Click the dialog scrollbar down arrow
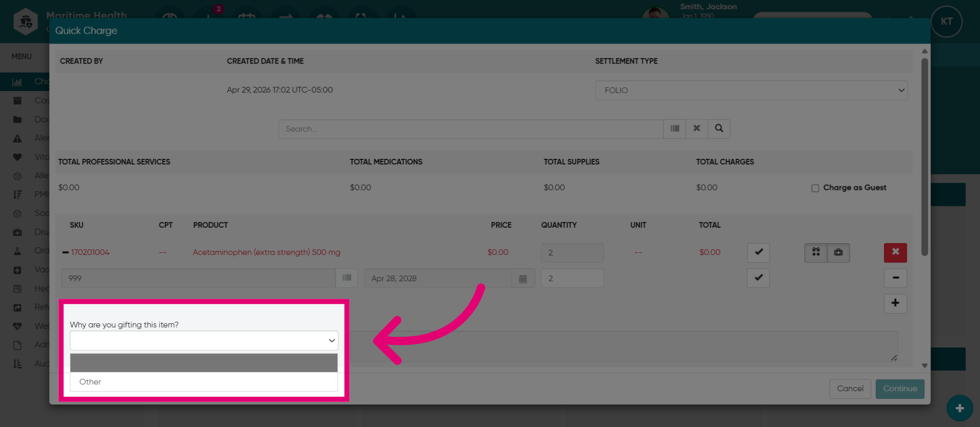 [924, 366]
